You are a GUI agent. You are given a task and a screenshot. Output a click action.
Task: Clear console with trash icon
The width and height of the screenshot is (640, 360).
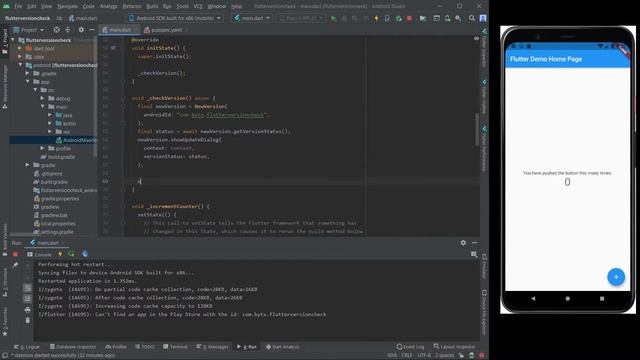[27, 320]
